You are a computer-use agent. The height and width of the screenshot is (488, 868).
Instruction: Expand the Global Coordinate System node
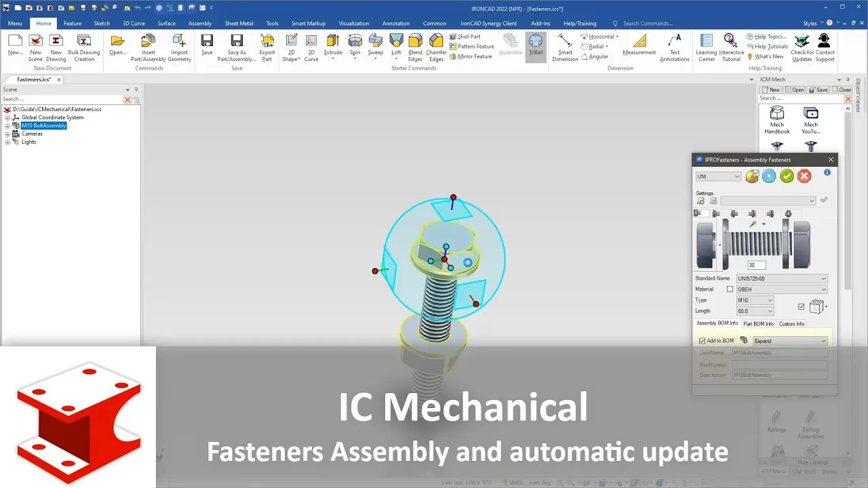pos(7,117)
